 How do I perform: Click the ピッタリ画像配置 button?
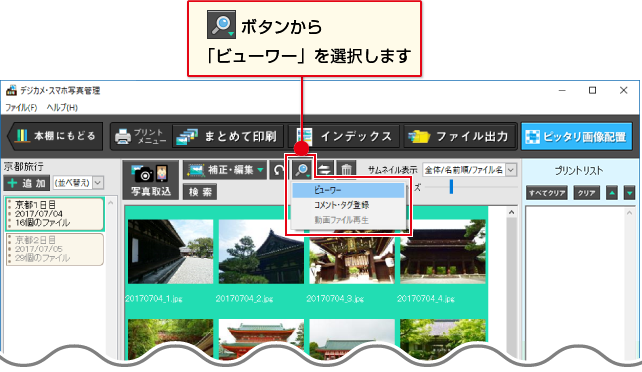(576, 136)
